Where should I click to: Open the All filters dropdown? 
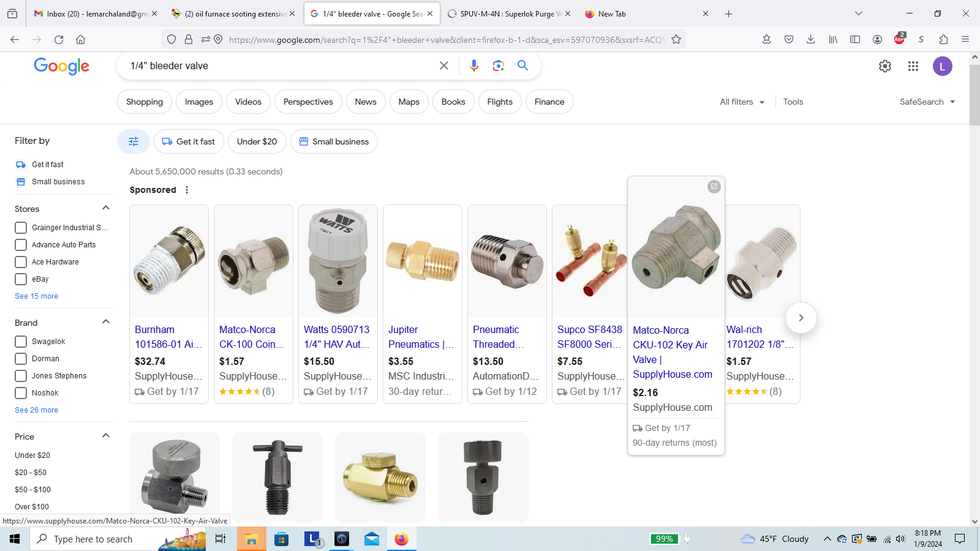(742, 102)
